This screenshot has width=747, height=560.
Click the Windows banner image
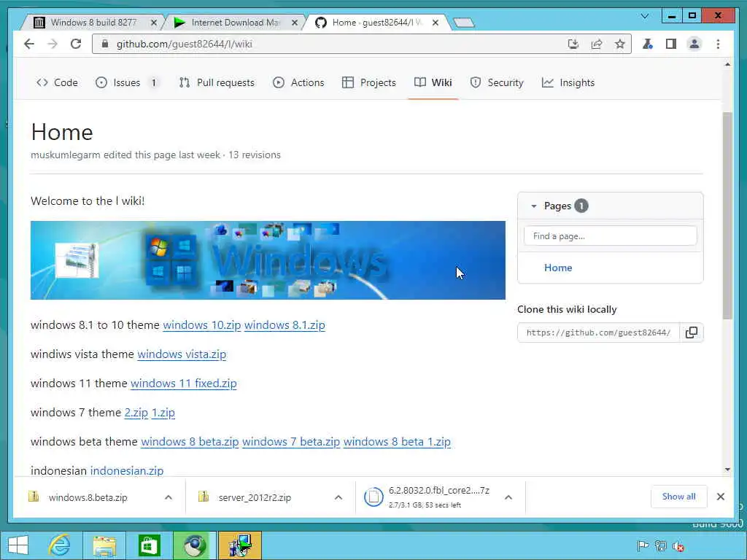(268, 260)
